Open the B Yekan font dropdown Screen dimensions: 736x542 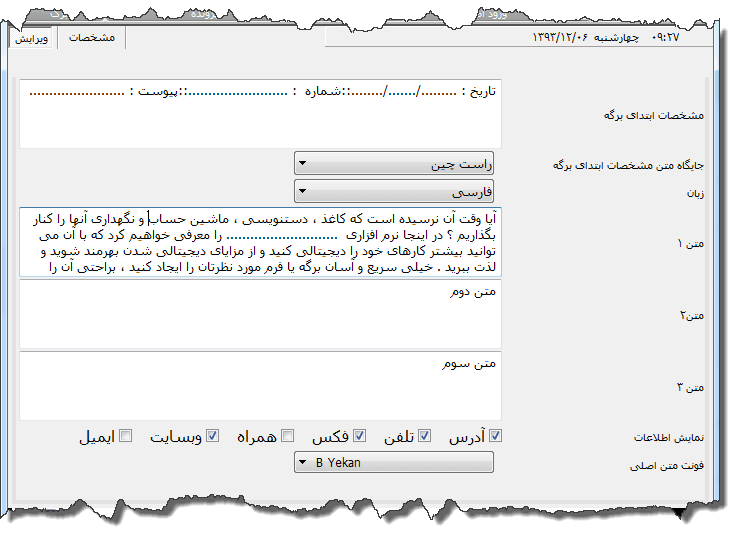click(394, 462)
